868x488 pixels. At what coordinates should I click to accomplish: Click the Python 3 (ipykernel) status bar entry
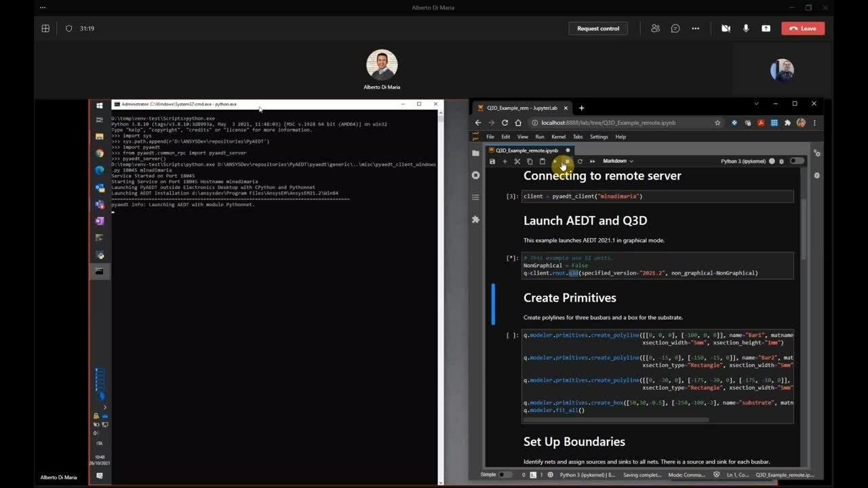[x=587, y=475]
